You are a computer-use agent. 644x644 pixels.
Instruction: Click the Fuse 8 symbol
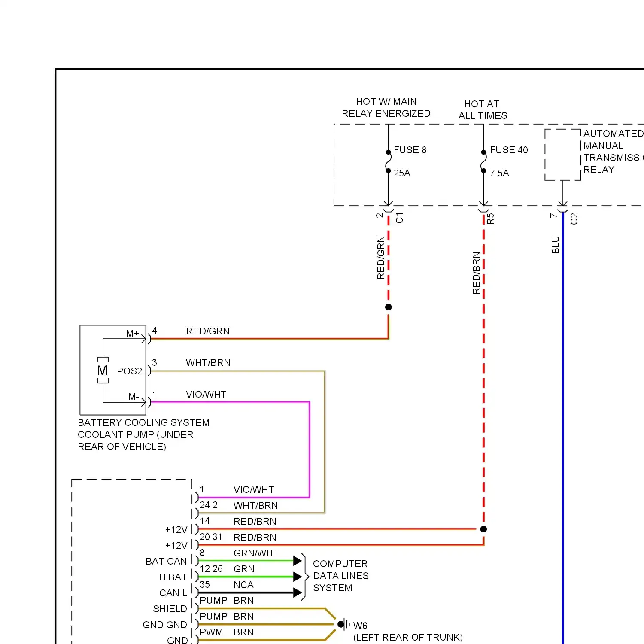(388, 161)
